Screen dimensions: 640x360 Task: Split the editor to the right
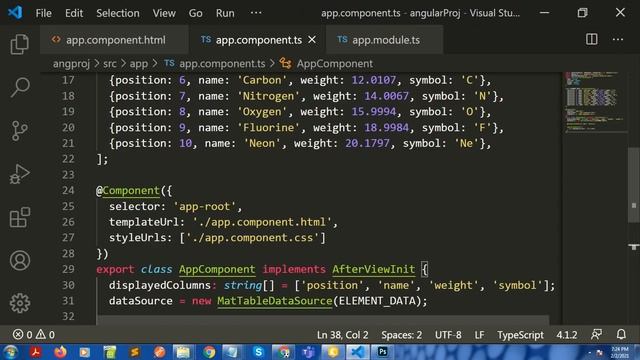[x=591, y=39]
